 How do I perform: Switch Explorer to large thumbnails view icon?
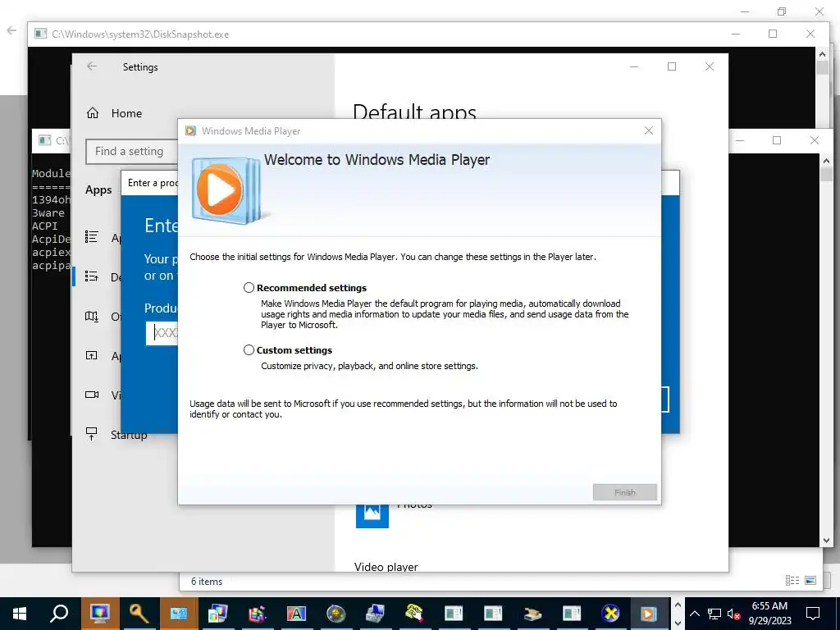click(810, 580)
